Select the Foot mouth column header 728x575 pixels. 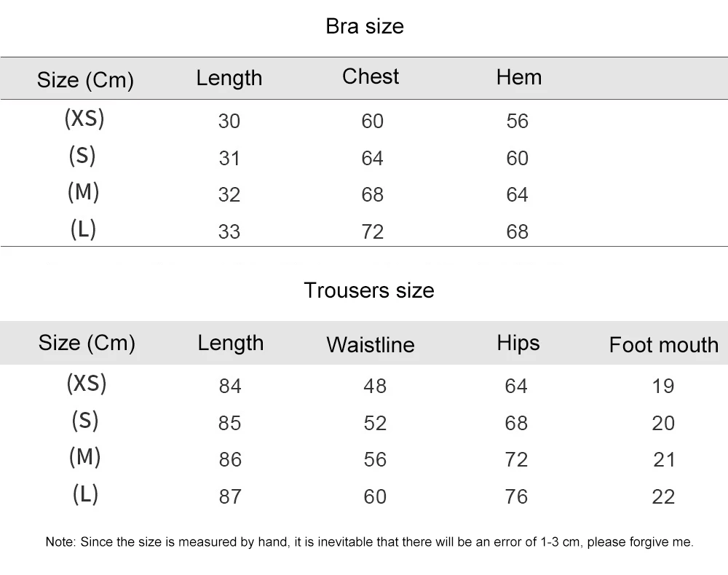tap(663, 344)
